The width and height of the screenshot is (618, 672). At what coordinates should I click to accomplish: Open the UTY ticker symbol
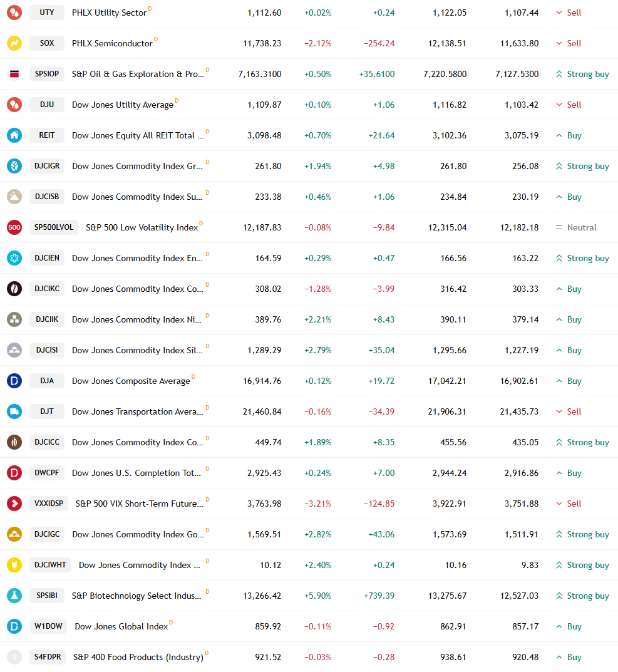[47, 13]
